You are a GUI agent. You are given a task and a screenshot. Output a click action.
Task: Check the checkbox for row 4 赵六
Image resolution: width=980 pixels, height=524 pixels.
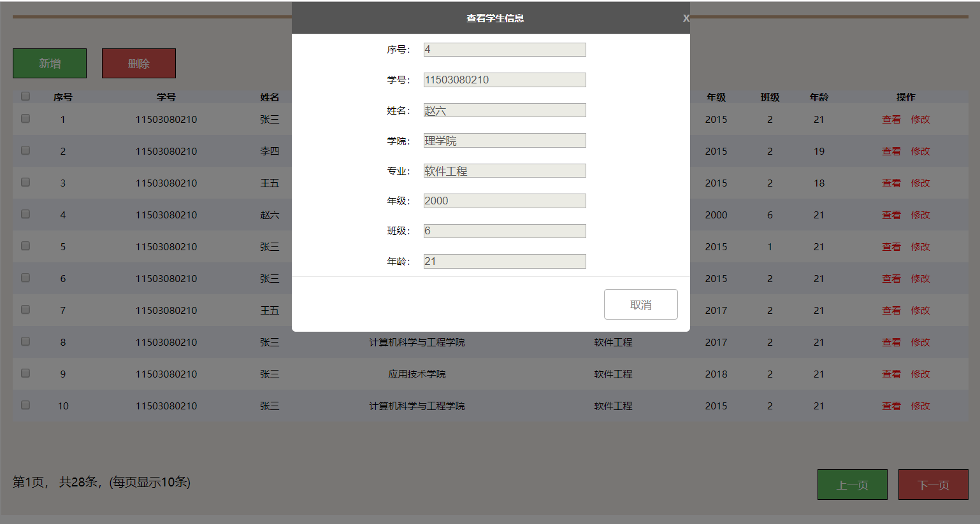click(25, 214)
